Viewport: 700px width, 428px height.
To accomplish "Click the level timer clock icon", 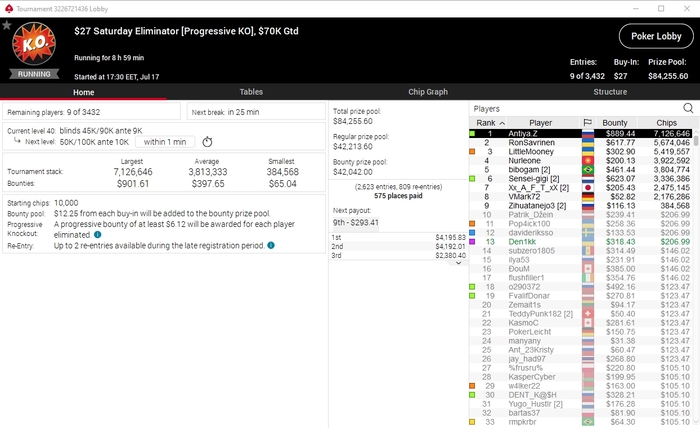I will click(x=207, y=142).
